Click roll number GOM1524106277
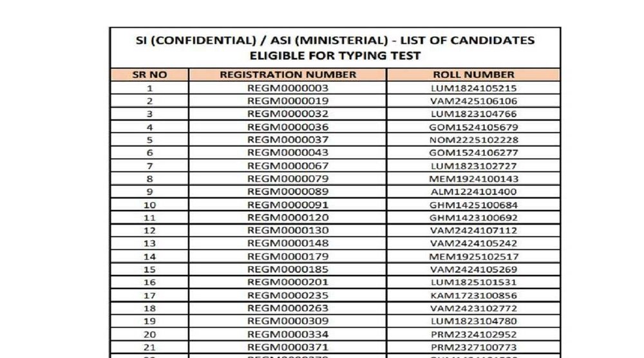This screenshot has height=358, width=644. 473,153
